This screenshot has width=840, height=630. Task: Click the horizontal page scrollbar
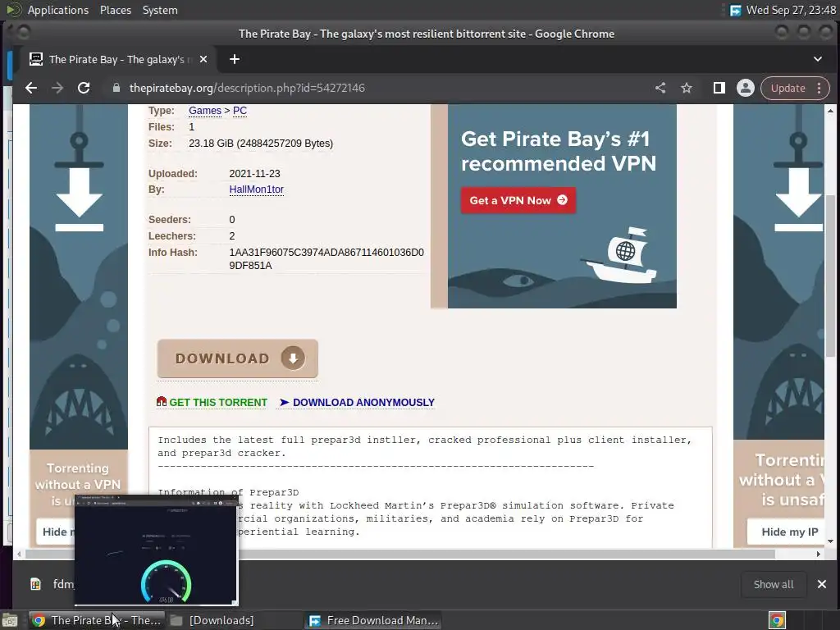click(399, 554)
